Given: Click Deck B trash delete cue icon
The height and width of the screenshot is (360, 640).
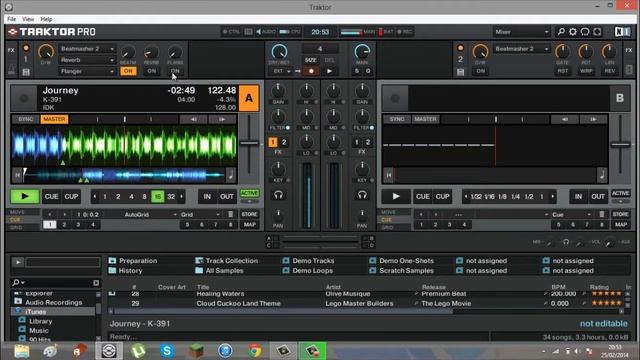Looking at the screenshot, I should (x=602, y=214).
